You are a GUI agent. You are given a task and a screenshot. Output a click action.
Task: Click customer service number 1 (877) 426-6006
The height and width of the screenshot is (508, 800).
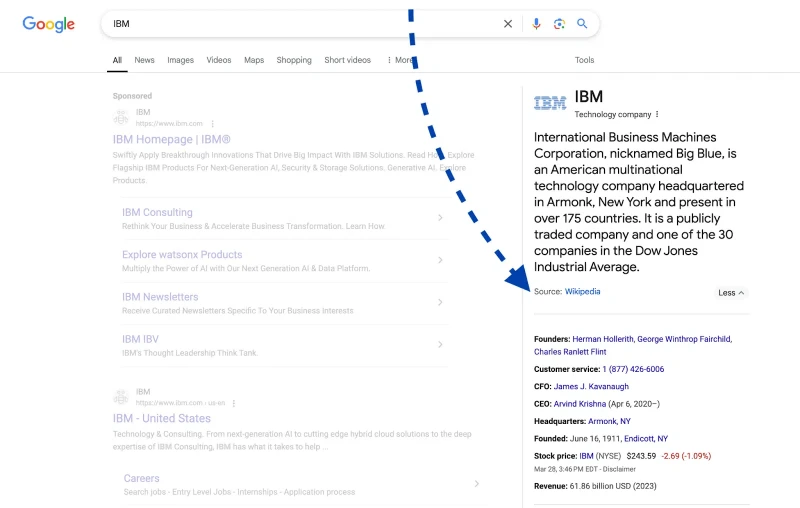(x=633, y=369)
